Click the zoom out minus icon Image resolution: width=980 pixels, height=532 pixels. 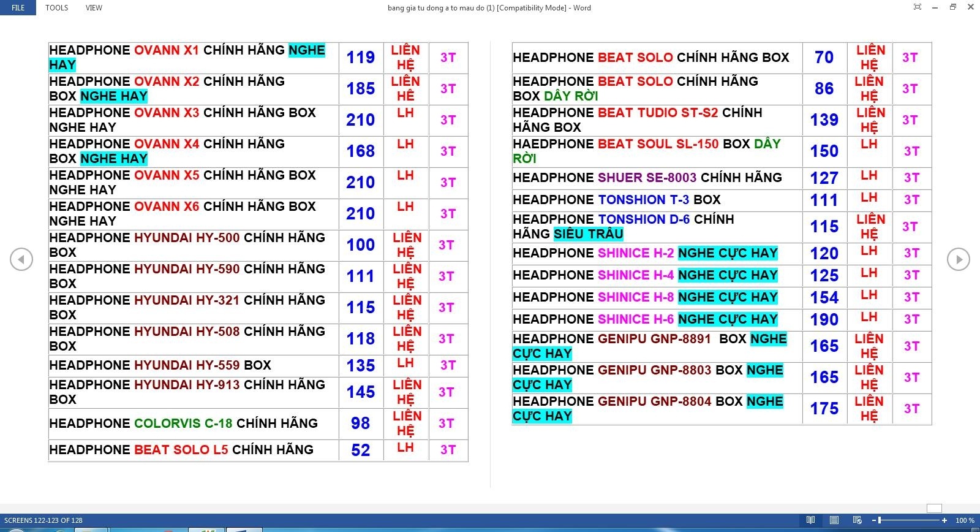click(873, 520)
